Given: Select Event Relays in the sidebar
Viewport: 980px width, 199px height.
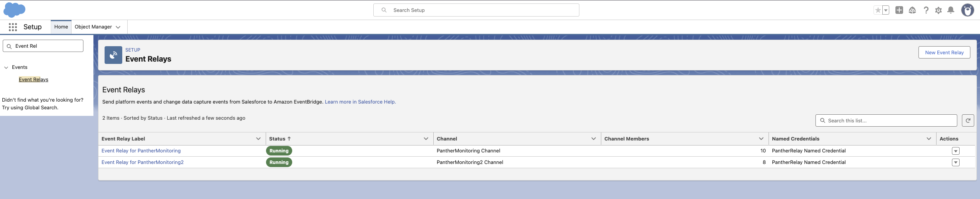Looking at the screenshot, I should click(33, 79).
